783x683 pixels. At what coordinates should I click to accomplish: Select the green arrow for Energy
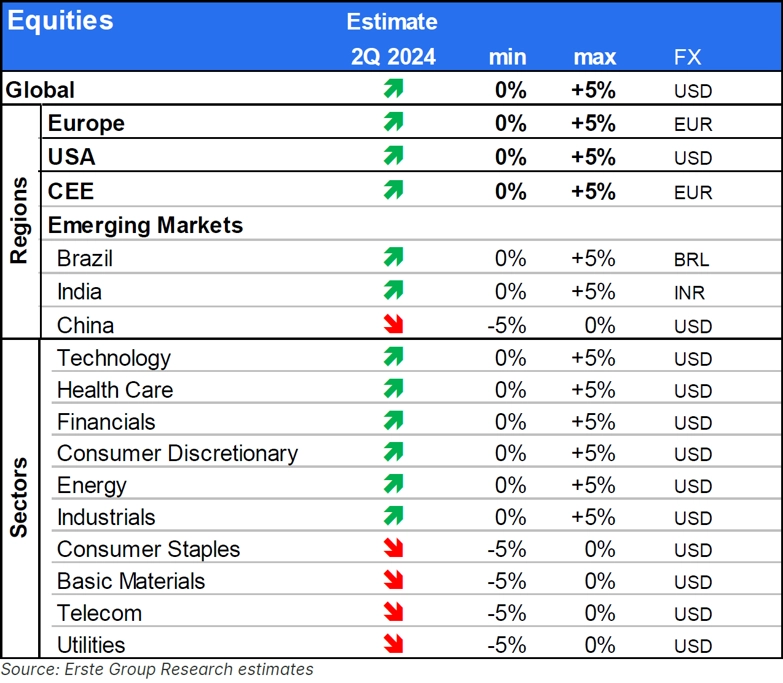click(393, 484)
